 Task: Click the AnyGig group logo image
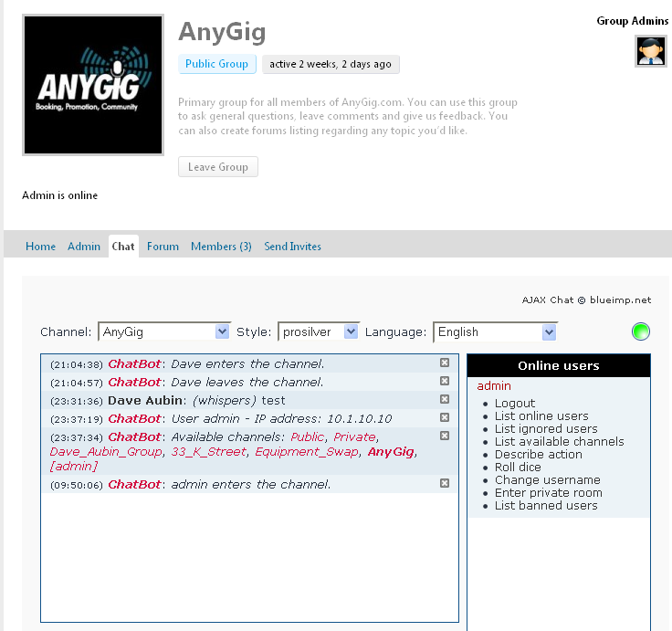[93, 85]
